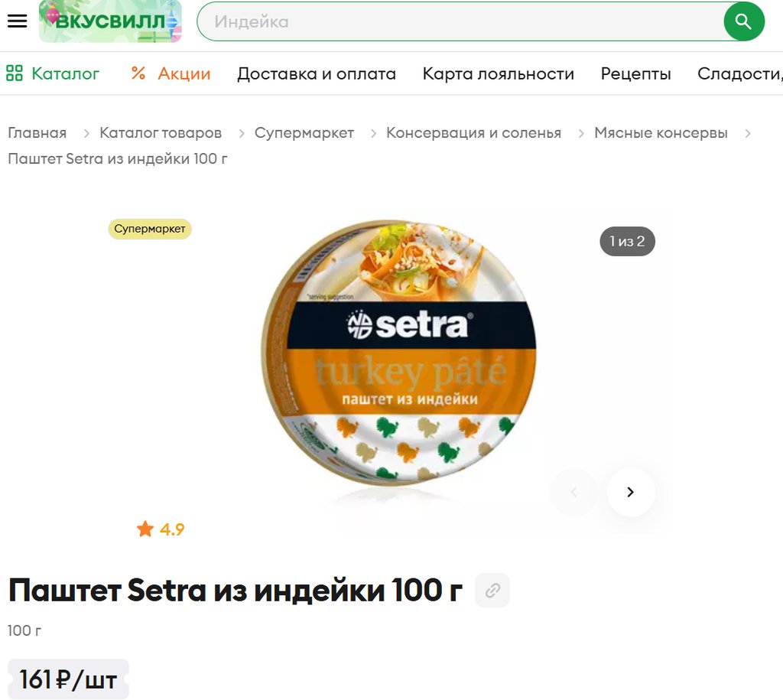
Task: Open Мясные консервы breadcrumb
Action: (x=661, y=133)
